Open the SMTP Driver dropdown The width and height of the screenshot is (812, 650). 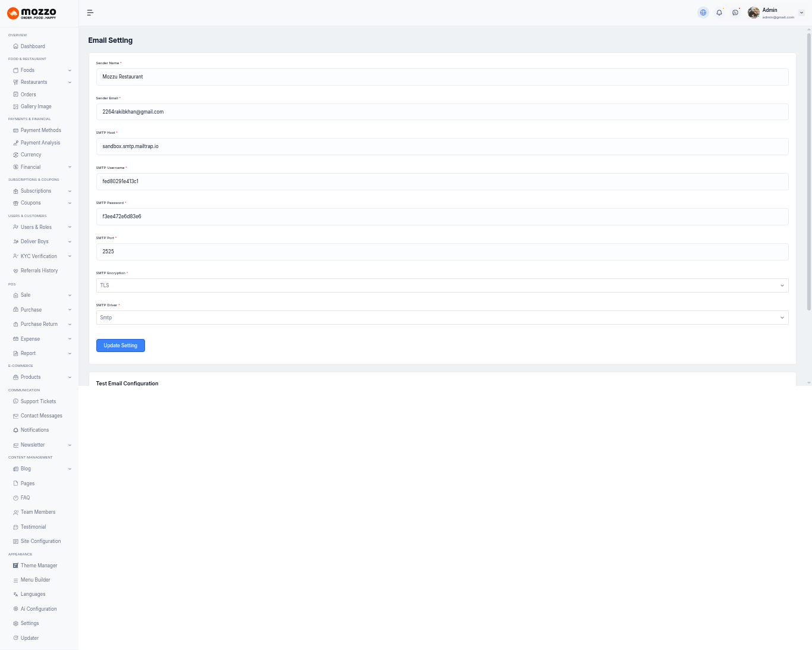click(x=442, y=318)
